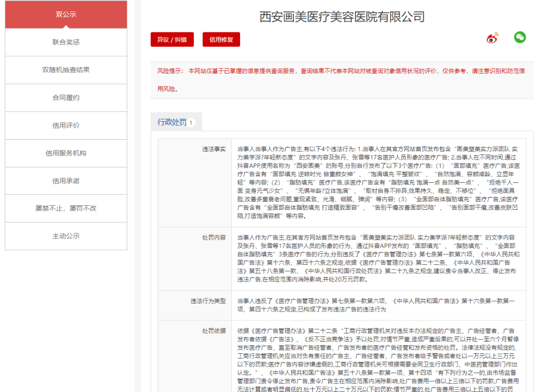Open WeChat sharing with the green icon
The width and height of the screenshot is (537, 392).
point(519,37)
